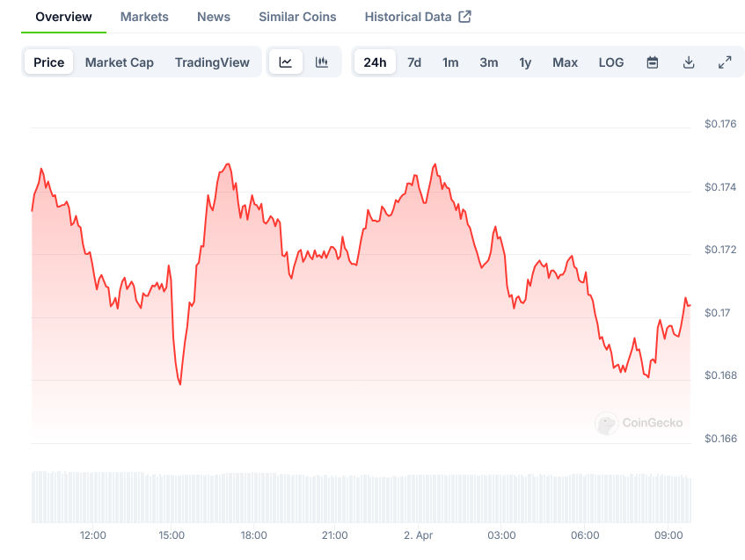Switch to candlestick chart view

322,62
